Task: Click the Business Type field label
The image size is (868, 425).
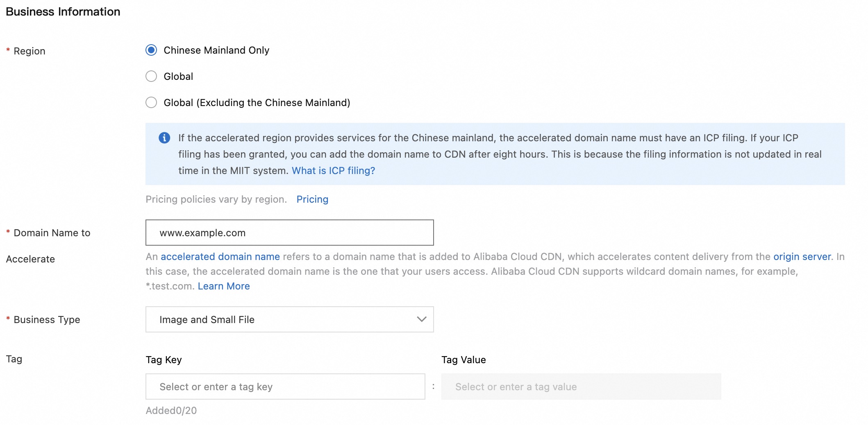Action: click(x=47, y=320)
